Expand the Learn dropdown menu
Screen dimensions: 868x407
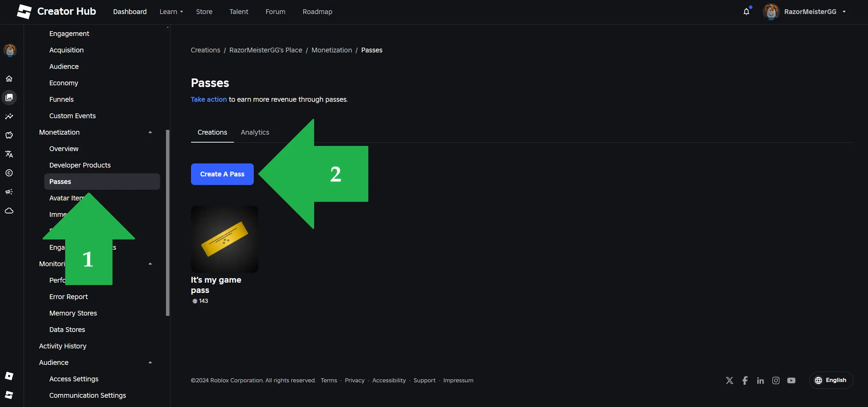coord(171,12)
